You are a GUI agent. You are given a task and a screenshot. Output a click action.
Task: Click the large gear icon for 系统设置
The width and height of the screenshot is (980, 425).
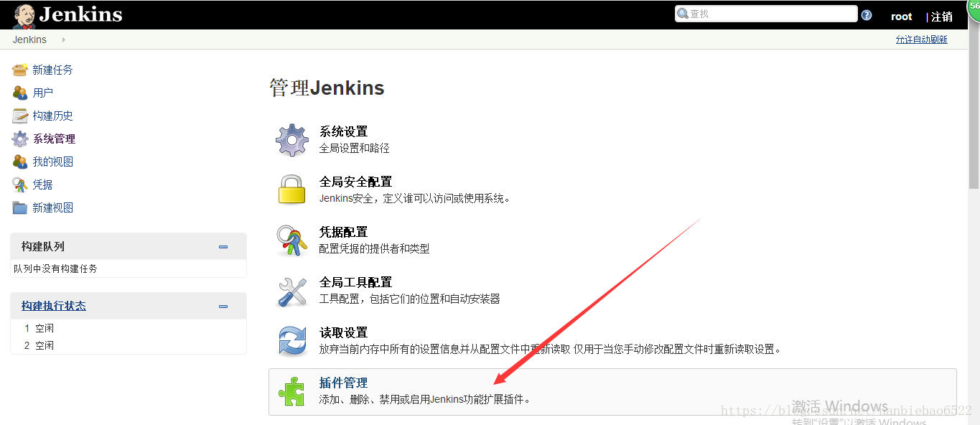[292, 140]
